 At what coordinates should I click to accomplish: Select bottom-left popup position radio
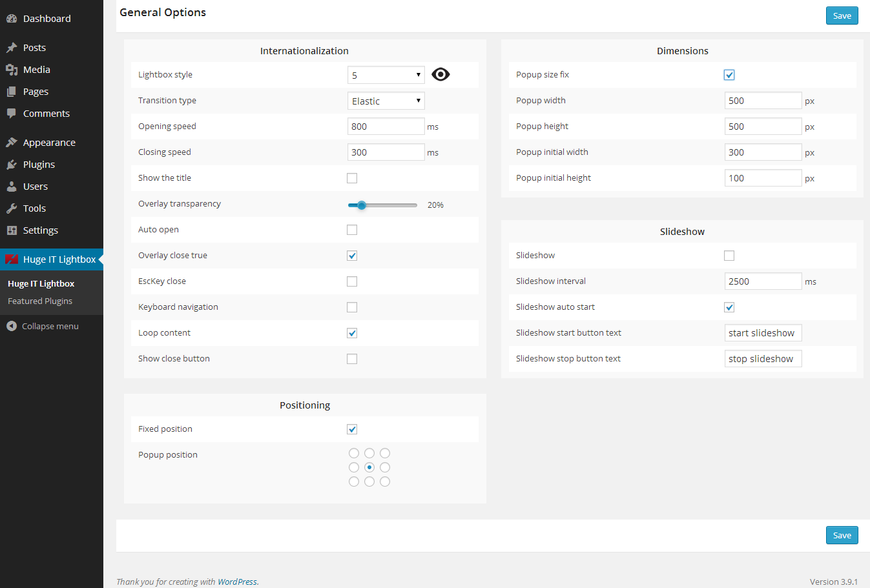click(354, 482)
